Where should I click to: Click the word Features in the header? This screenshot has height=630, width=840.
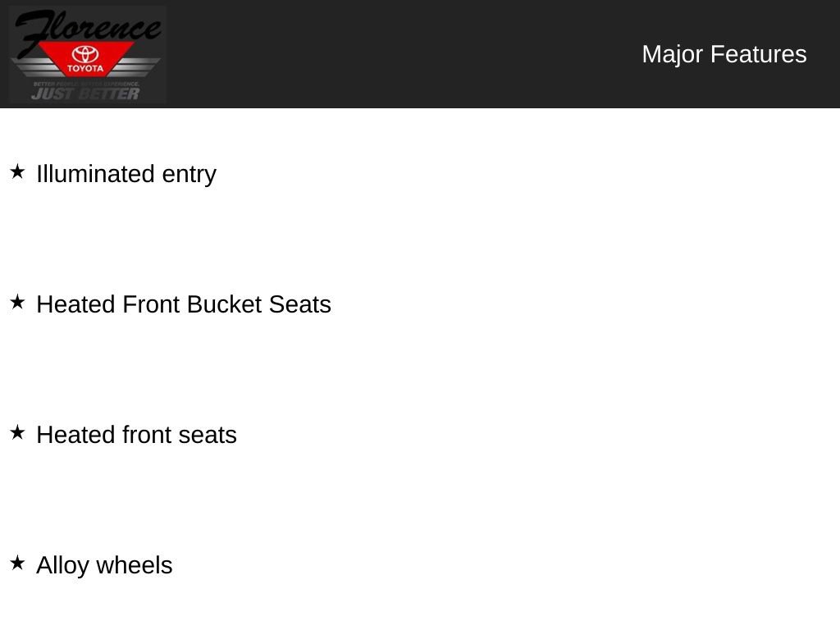pos(758,54)
